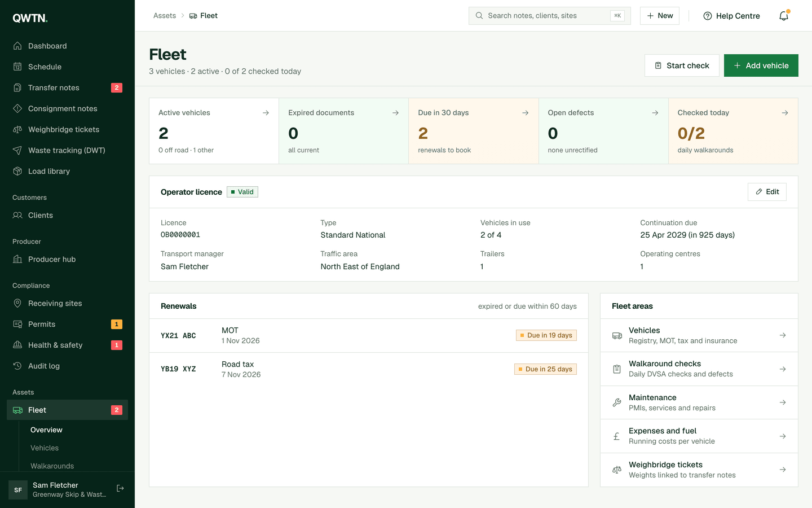Open the YB19 XYZ Road tax renewal row
Viewport: 812px width, 508px height.
click(369, 369)
